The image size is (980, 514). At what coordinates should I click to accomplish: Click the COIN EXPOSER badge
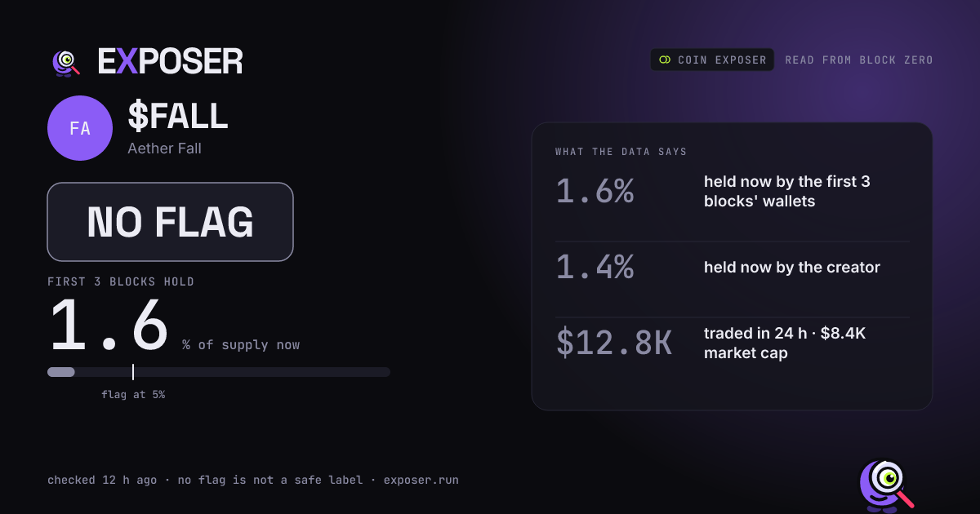click(x=712, y=60)
